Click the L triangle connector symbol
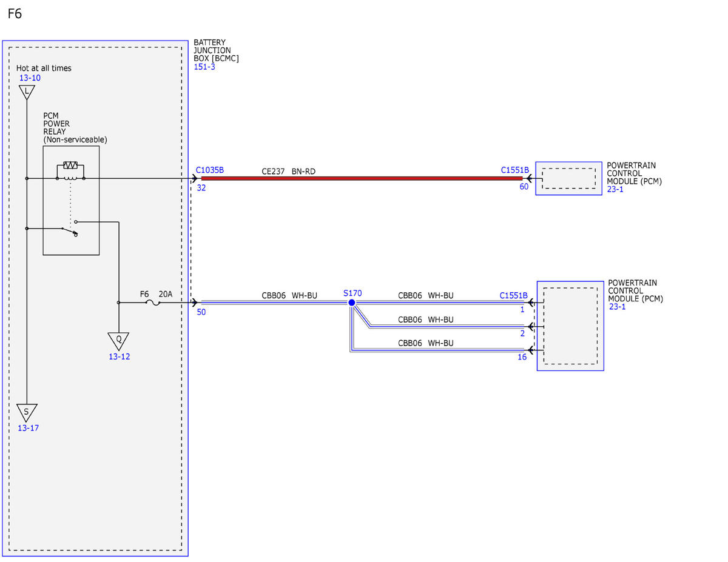The width and height of the screenshot is (728, 562). point(26,92)
